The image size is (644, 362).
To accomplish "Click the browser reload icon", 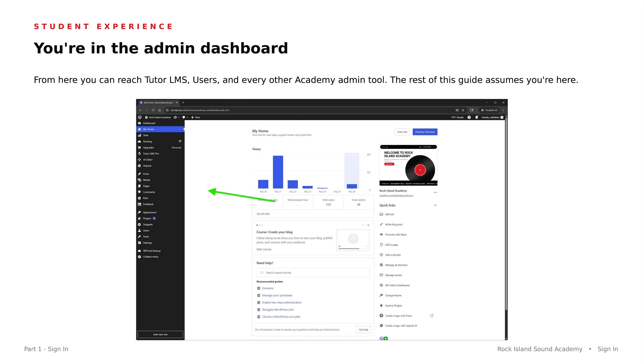I will point(153,110).
